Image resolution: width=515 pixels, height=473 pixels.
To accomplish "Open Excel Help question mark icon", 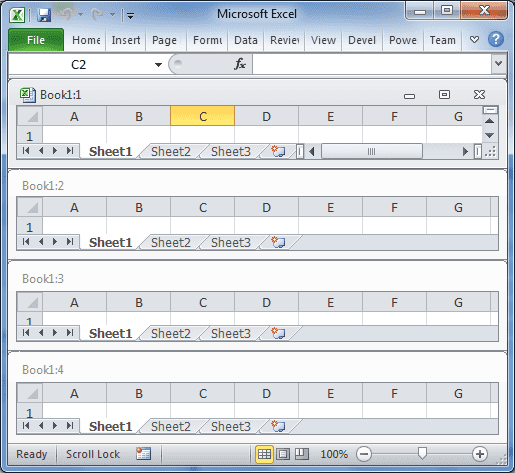I will pos(496,39).
